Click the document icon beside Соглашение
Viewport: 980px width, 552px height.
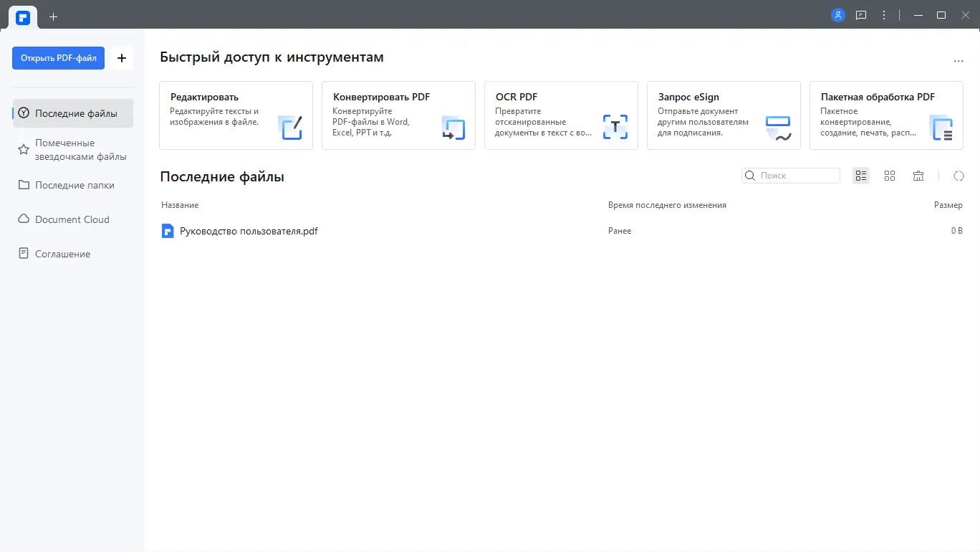pyautogui.click(x=24, y=254)
